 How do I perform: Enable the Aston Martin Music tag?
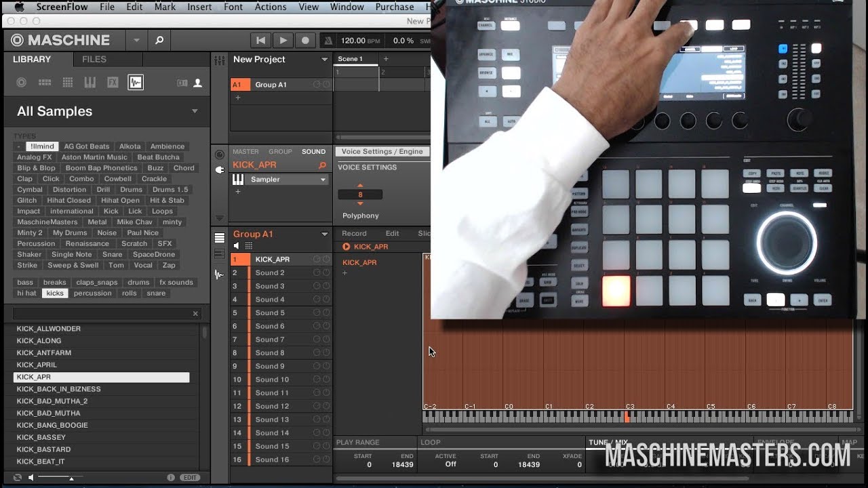point(94,157)
